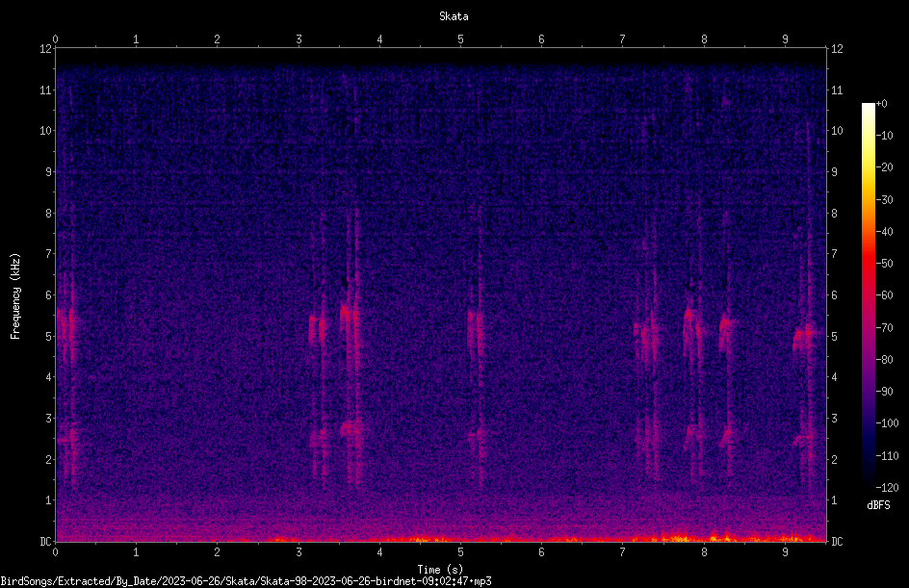Click the "2" tick on the upper time axis
Viewport: 909px width, 588px height.
click(217, 39)
